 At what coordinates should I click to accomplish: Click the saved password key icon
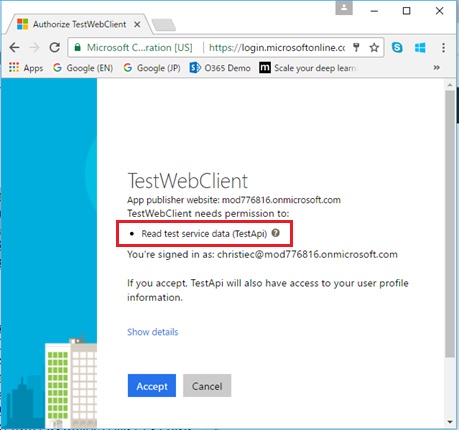(356, 48)
